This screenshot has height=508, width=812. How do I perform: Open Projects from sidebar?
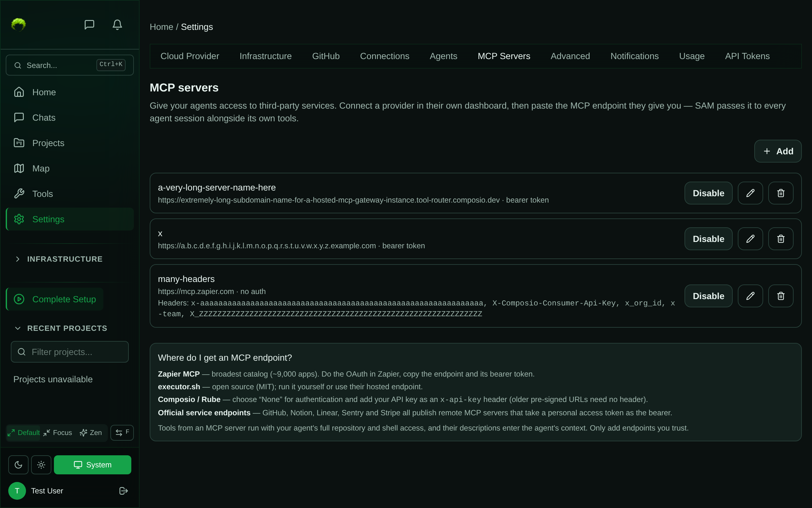point(70,143)
